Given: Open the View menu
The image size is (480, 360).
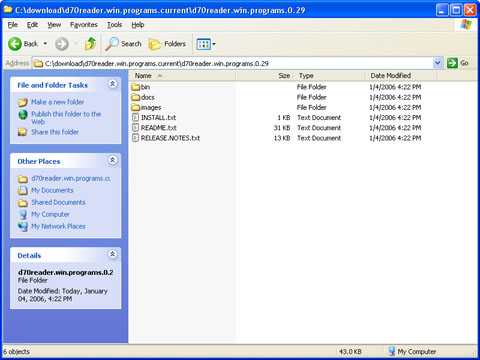Looking at the screenshot, I should [54, 25].
